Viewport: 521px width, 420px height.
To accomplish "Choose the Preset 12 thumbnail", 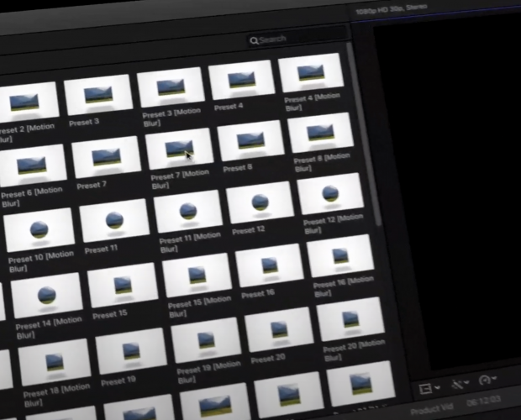I will pyautogui.click(x=260, y=202).
